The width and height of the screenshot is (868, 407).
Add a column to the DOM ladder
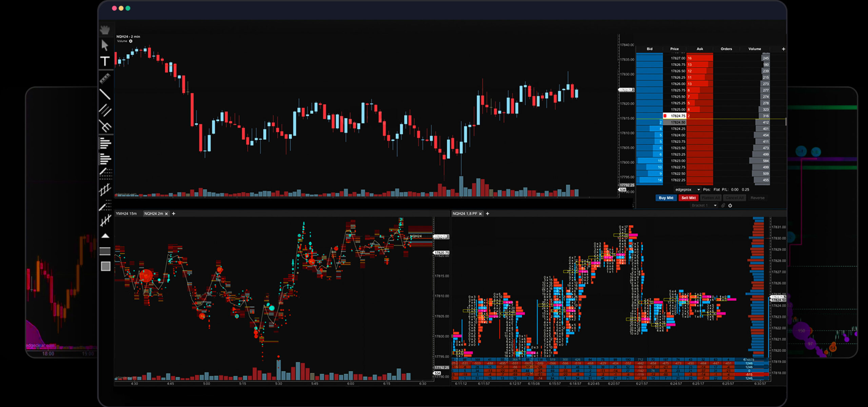(783, 49)
